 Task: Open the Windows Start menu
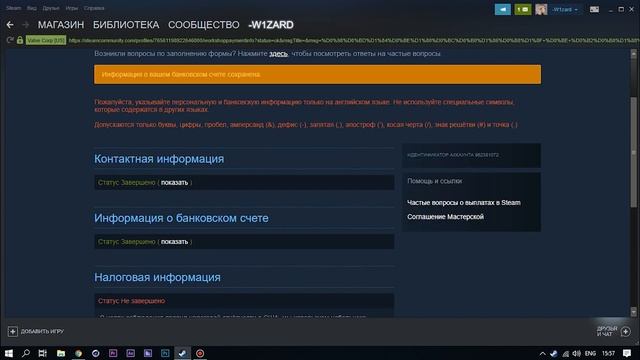tap(9, 353)
